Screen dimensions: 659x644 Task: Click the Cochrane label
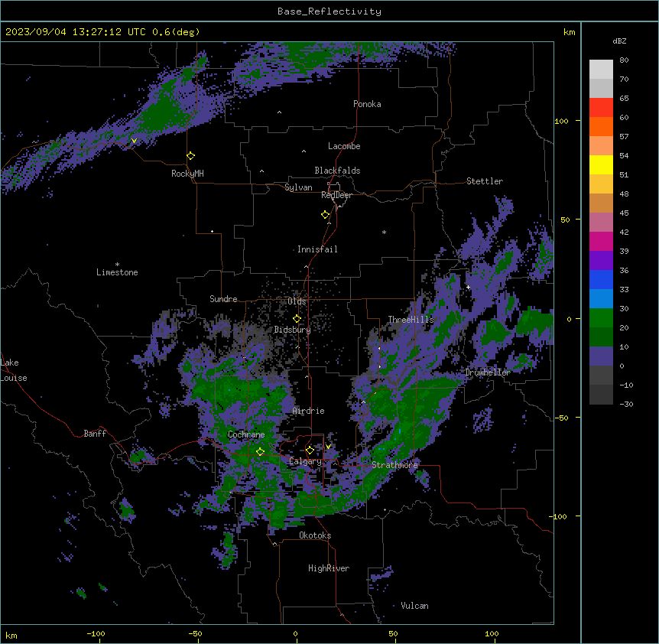tap(246, 434)
